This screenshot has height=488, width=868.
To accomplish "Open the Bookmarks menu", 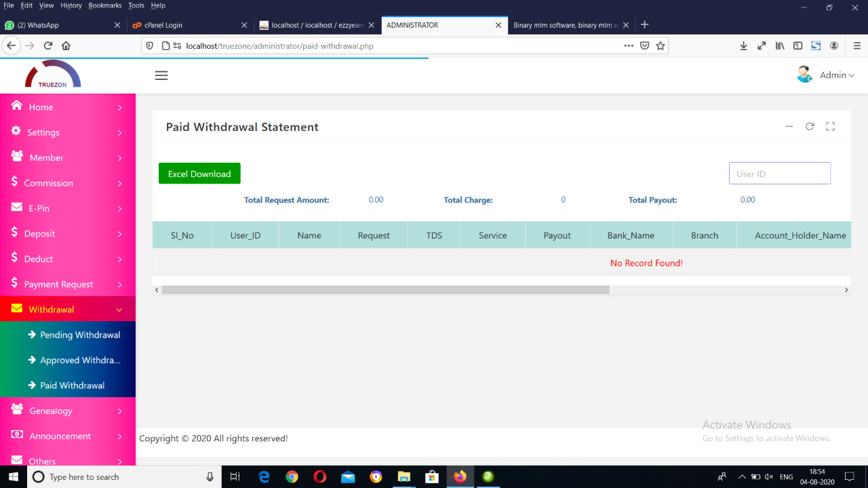I will [x=105, y=5].
